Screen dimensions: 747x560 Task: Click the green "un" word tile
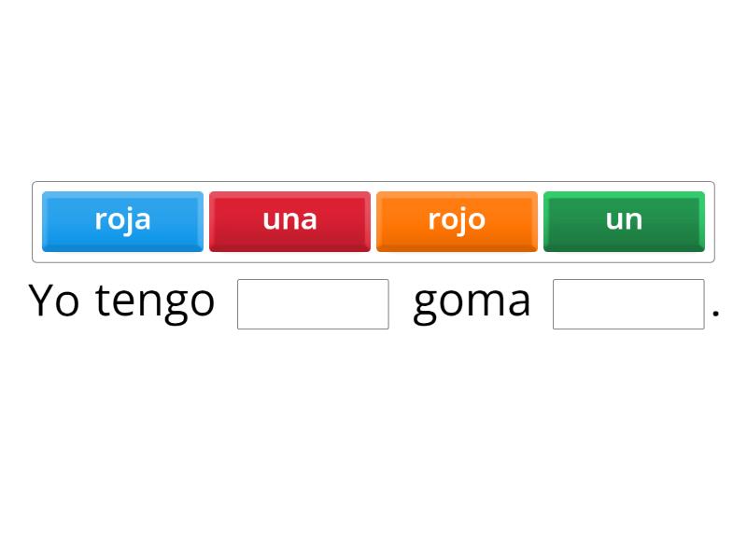tap(624, 221)
